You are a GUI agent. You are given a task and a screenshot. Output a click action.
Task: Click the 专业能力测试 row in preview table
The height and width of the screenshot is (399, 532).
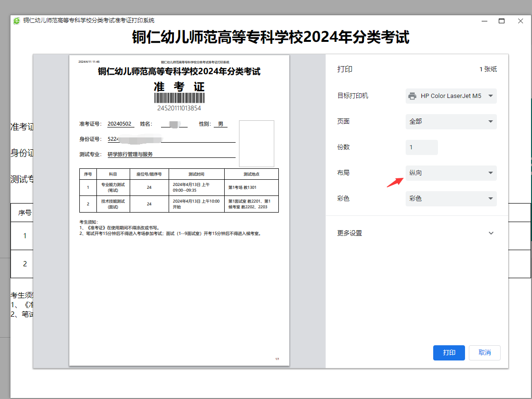(179, 187)
